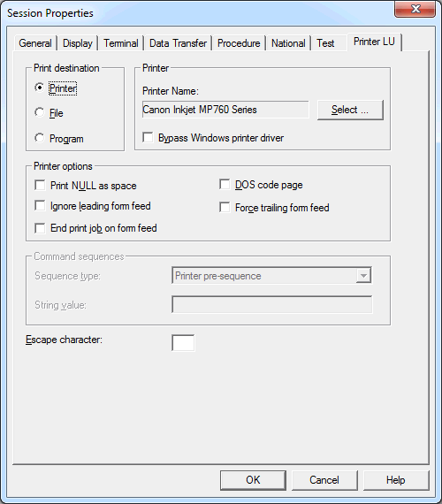Select the Test tab

click(325, 43)
